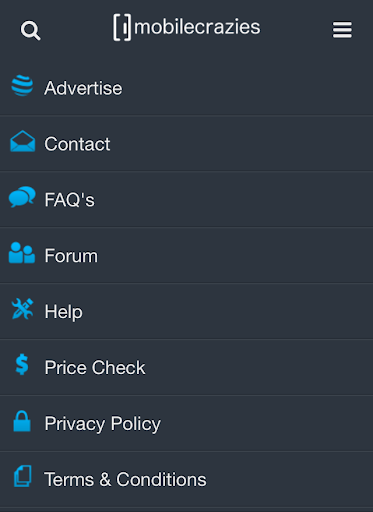The image size is (373, 512).
Task: Click the people icon beside Forum
Action: tap(22, 253)
